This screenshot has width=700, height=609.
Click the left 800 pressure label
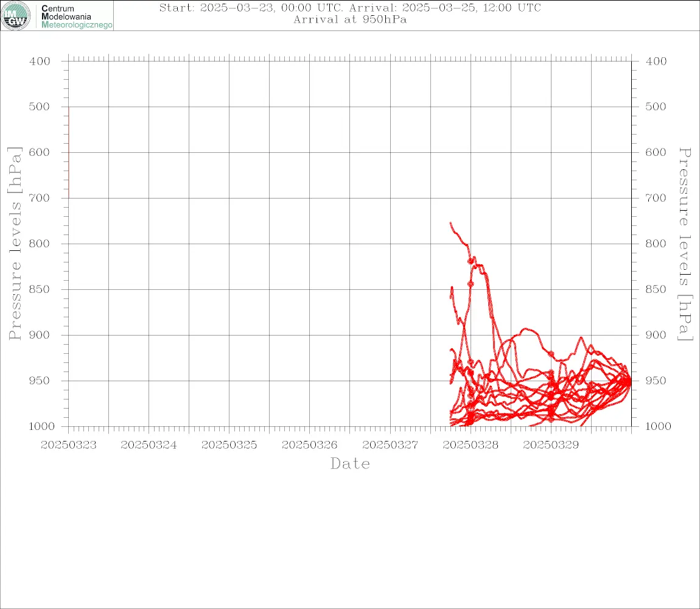40,244
